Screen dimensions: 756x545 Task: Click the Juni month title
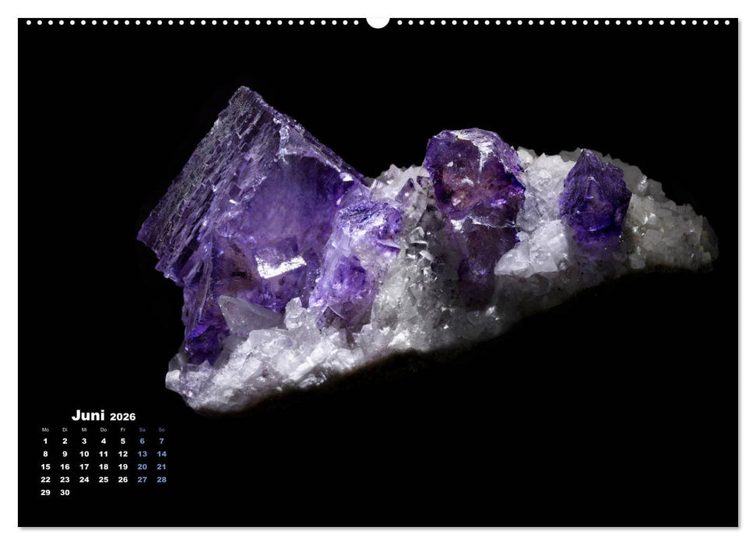tap(89, 415)
